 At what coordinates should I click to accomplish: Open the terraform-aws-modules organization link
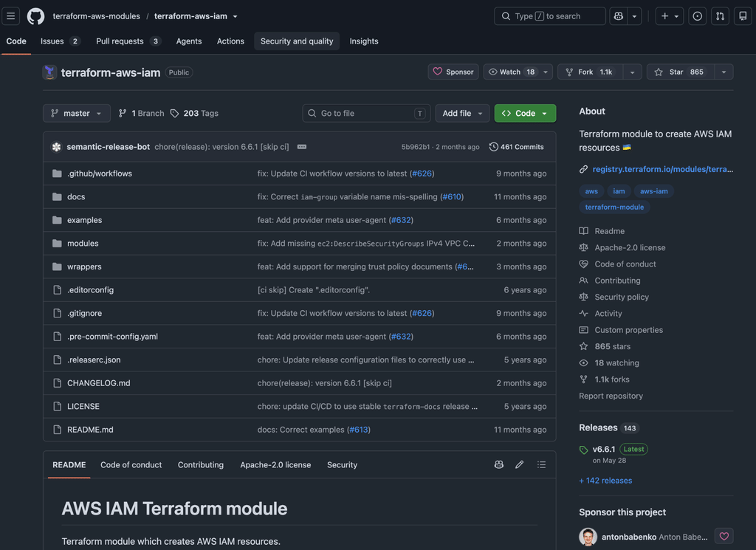97,16
